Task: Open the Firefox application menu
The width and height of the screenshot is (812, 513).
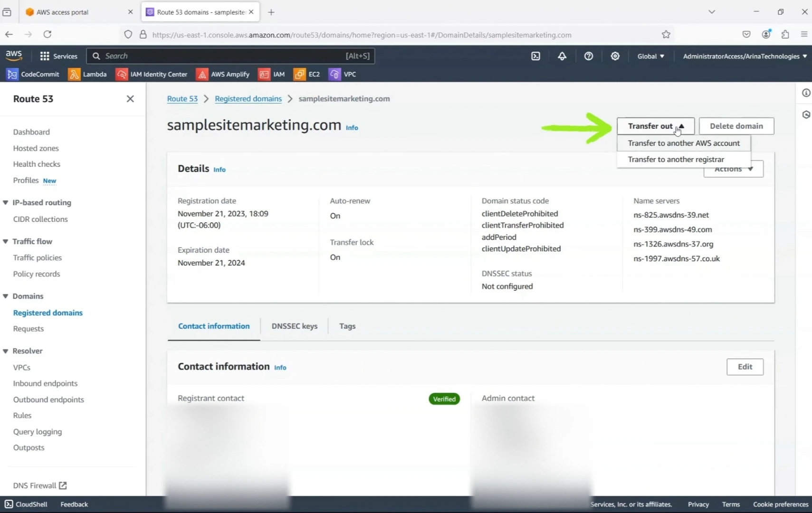Action: [x=804, y=34]
